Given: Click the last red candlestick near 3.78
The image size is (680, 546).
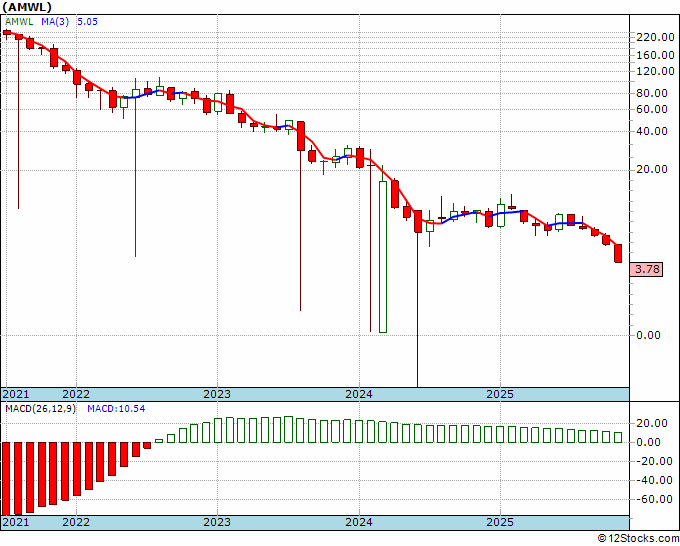Looking at the screenshot, I should (x=618, y=253).
